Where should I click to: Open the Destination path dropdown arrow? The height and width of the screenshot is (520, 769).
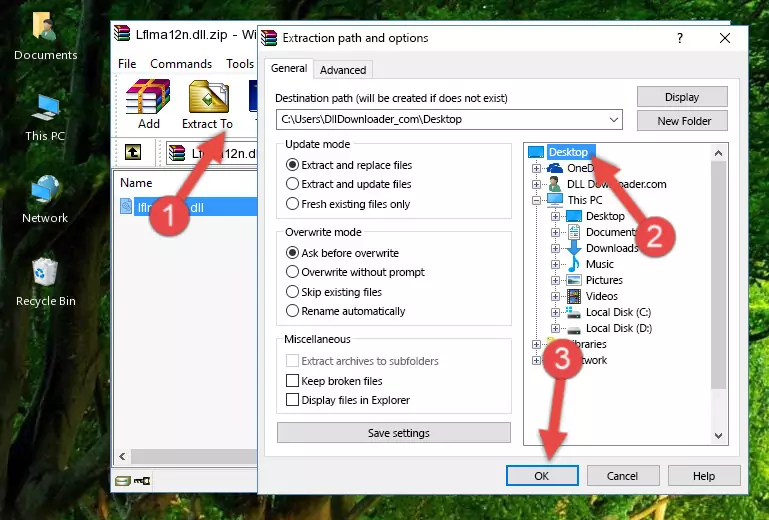(614, 119)
